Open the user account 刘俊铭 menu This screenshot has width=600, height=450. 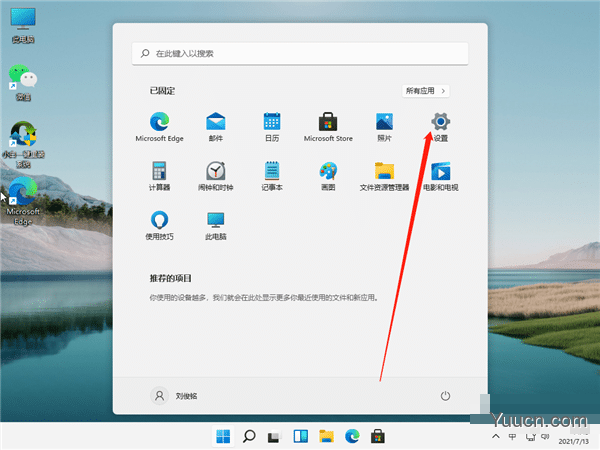[174, 396]
